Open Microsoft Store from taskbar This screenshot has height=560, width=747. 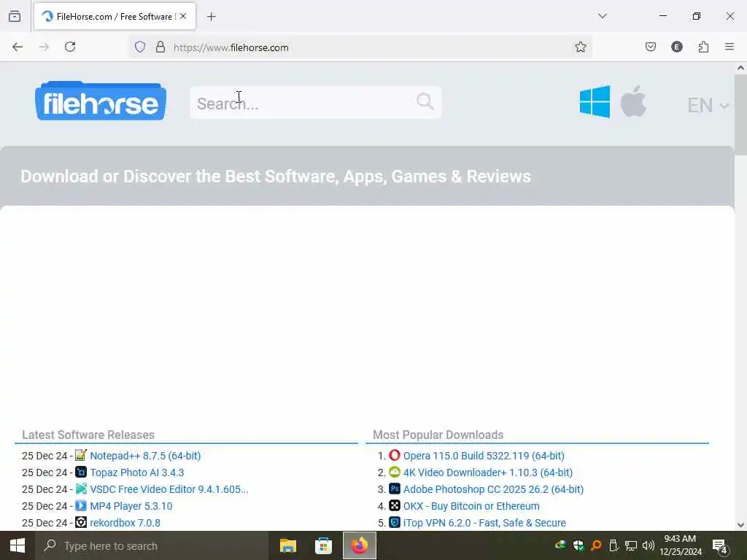click(323, 545)
